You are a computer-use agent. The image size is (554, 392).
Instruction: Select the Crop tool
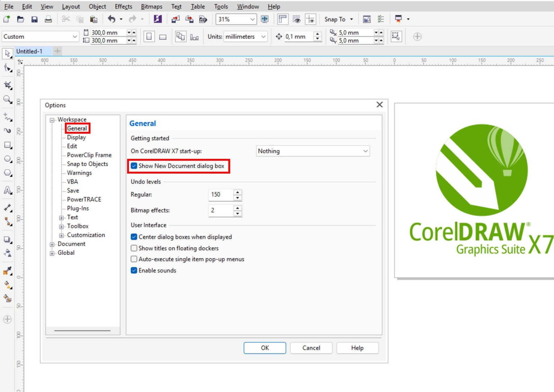click(7, 85)
